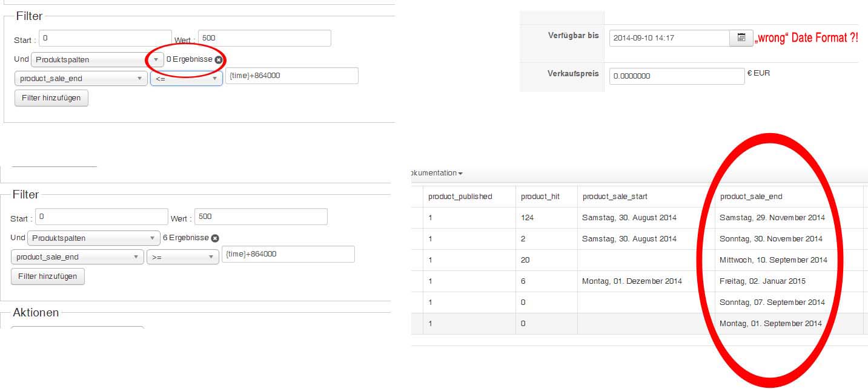Remove the filter showing 0 Ergebnisse

point(219,60)
